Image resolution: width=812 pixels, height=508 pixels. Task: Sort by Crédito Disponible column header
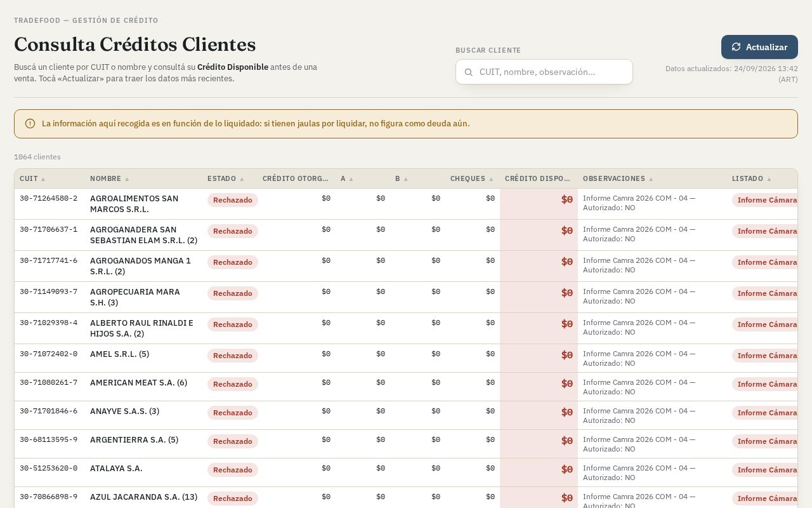click(x=538, y=178)
